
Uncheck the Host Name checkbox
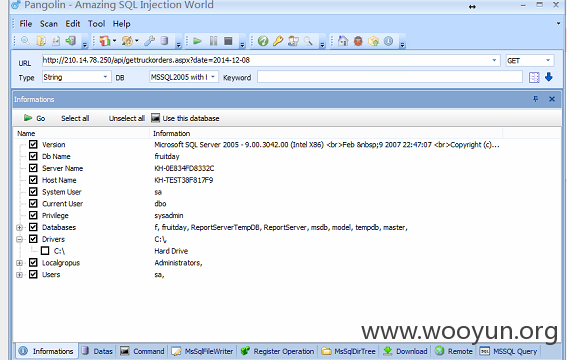33,180
